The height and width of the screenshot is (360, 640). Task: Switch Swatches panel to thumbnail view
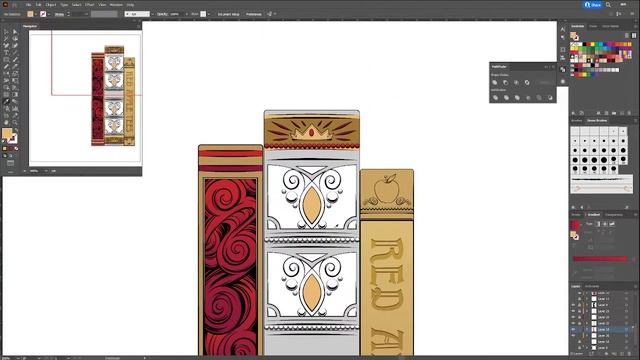634,36
